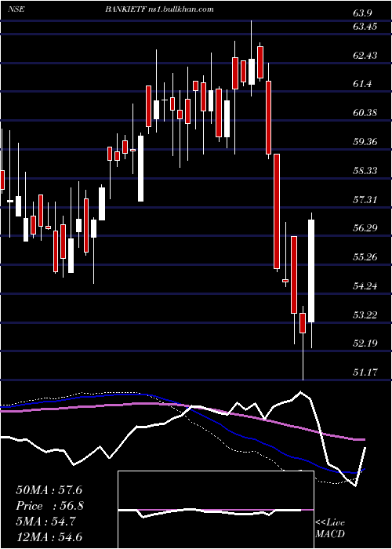Screen dimensions: 392x549
Task: Click the 57.31 price axis label
Action: [x=365, y=199]
